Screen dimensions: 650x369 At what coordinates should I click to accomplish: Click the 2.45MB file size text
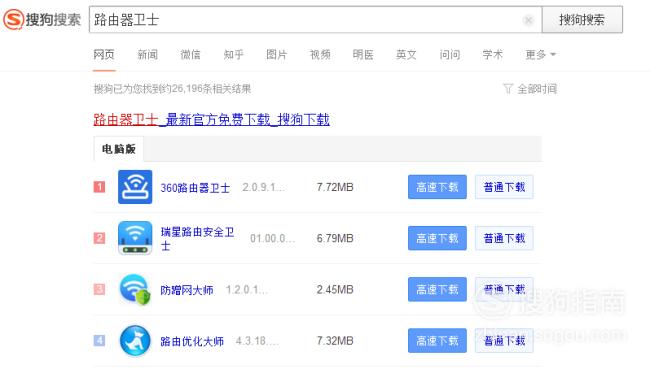coord(335,289)
